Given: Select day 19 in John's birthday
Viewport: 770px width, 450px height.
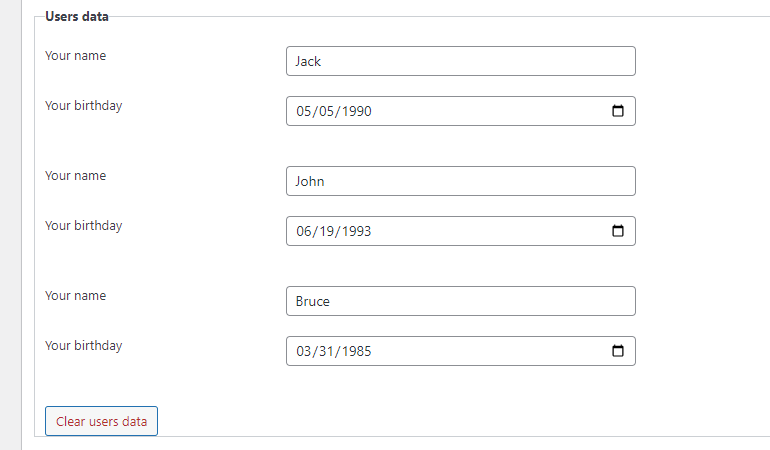Looking at the screenshot, I should [x=327, y=232].
